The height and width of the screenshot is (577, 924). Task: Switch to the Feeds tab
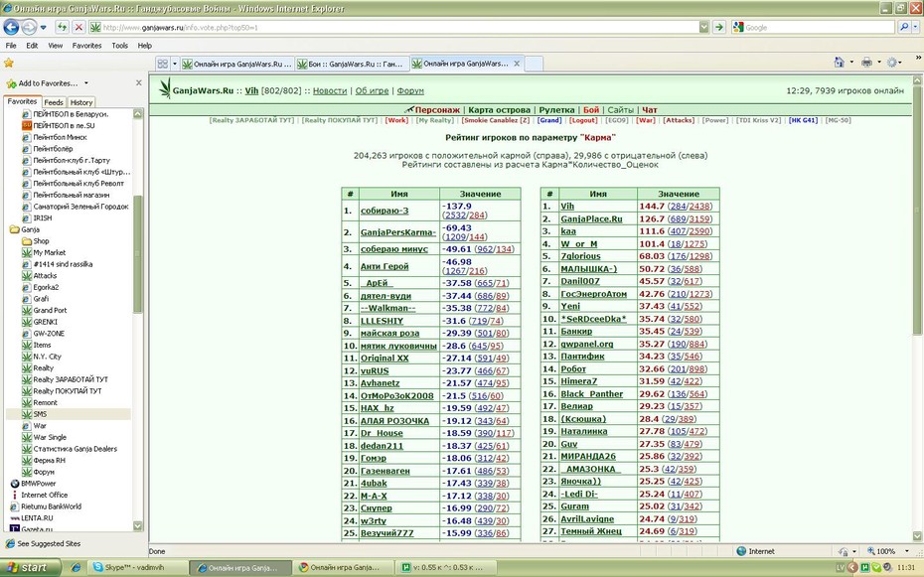(54, 102)
